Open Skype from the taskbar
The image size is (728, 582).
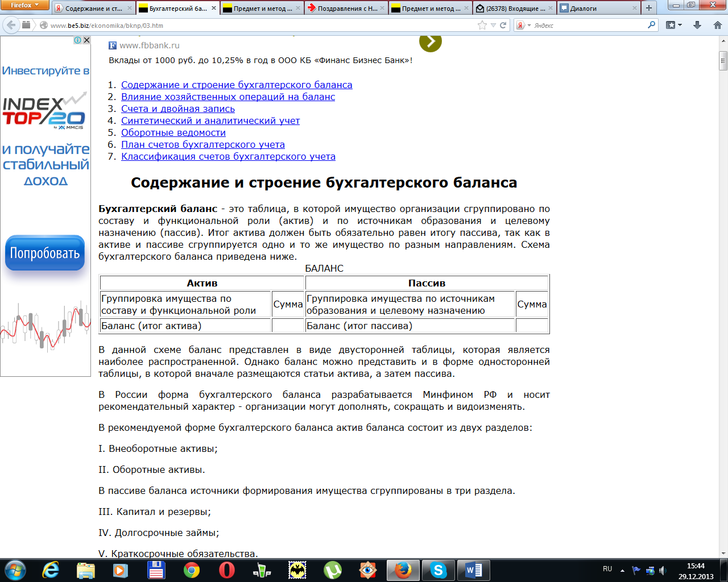439,570
